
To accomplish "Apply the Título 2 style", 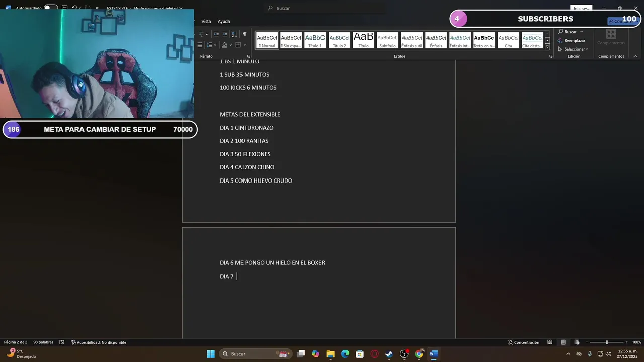I will (339, 40).
